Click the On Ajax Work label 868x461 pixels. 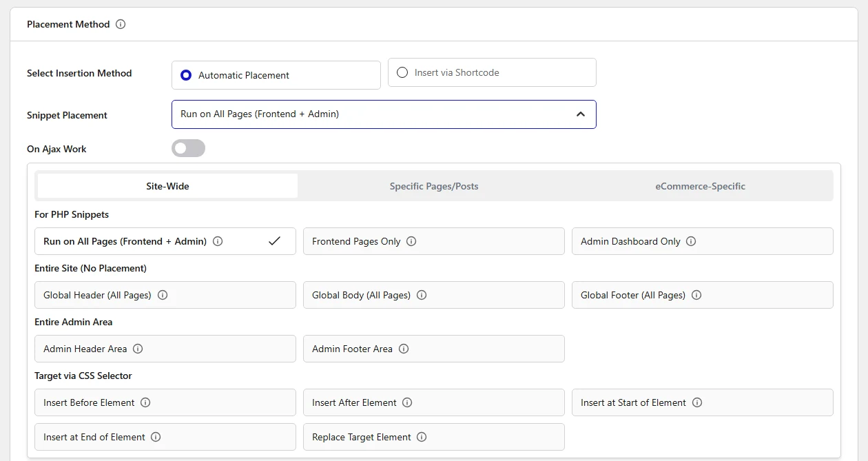56,149
